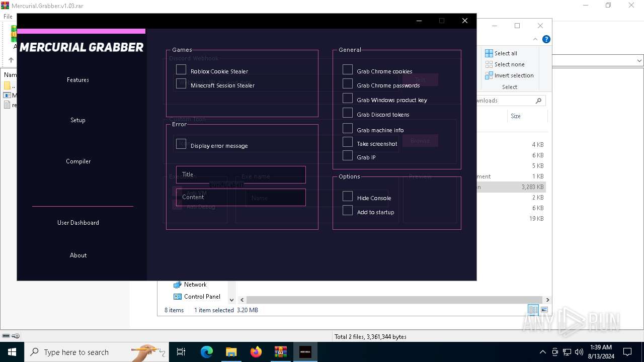The height and width of the screenshot is (362, 644).
Task: Click the Explorer horizontal scrollbar
Action: (394, 300)
